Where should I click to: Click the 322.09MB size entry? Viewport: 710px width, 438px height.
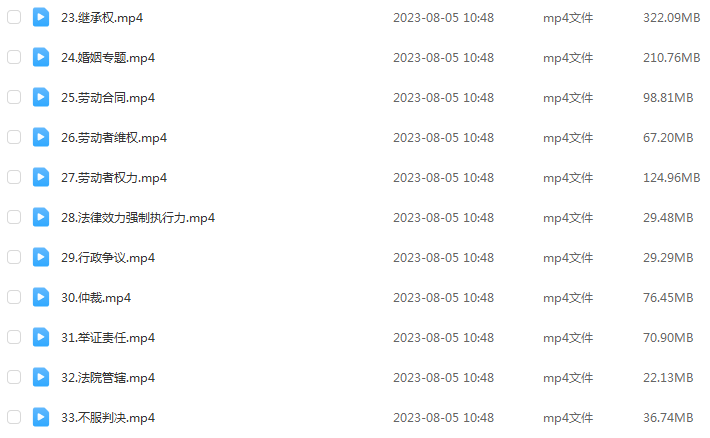tap(672, 18)
